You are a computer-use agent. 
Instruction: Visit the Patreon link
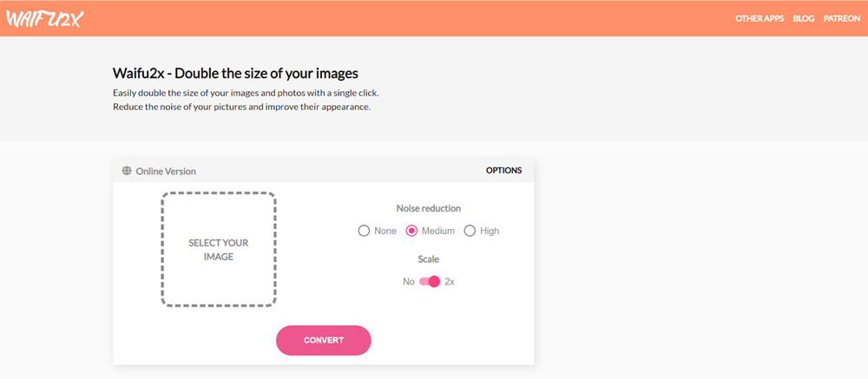click(x=841, y=18)
